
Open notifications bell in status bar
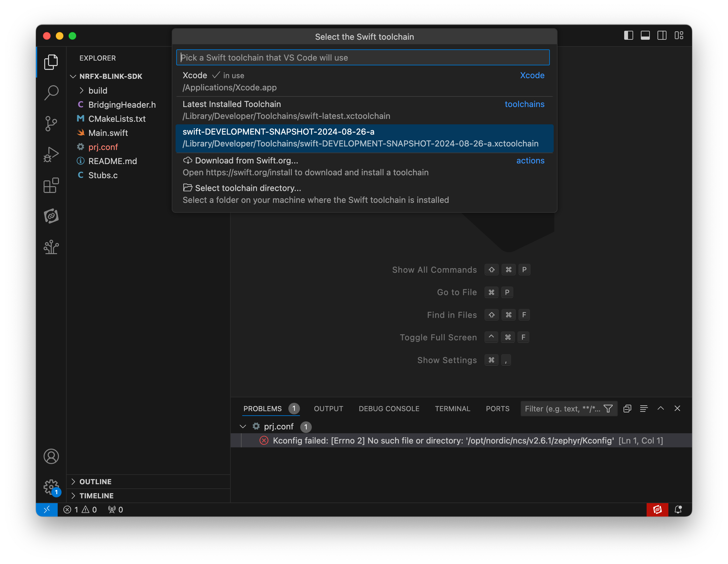pos(678,509)
